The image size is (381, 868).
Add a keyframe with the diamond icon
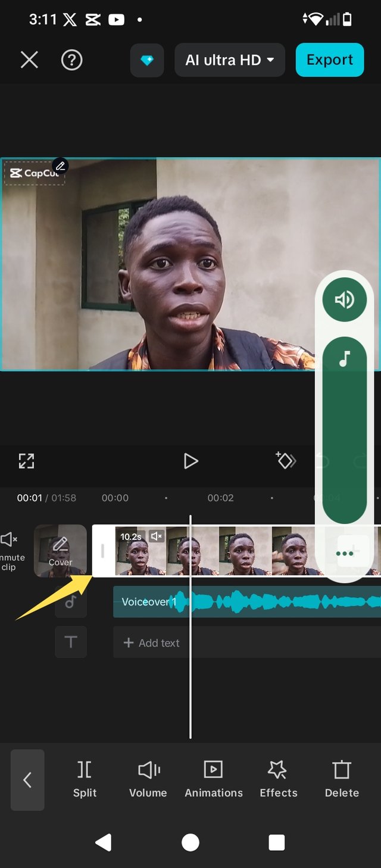(286, 460)
